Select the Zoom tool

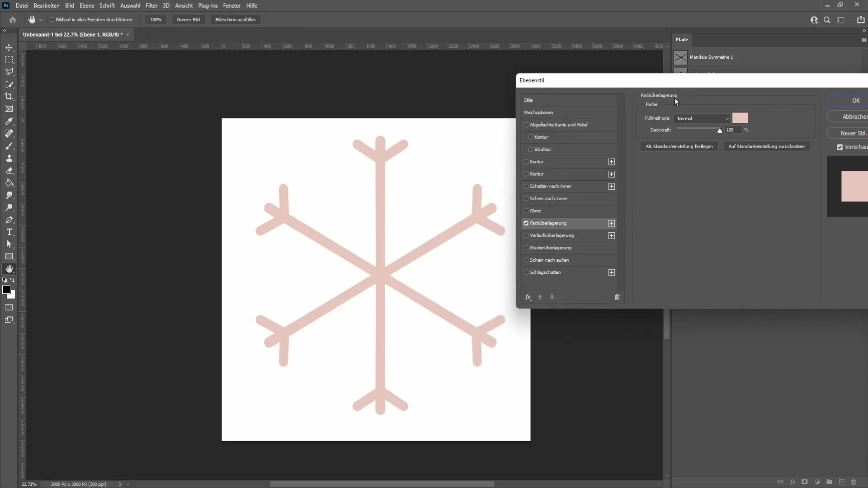[x=9, y=207]
